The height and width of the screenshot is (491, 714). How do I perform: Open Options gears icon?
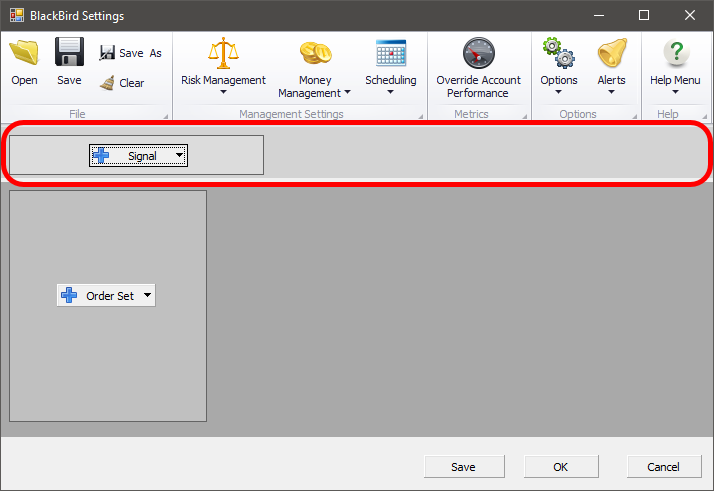coord(559,53)
